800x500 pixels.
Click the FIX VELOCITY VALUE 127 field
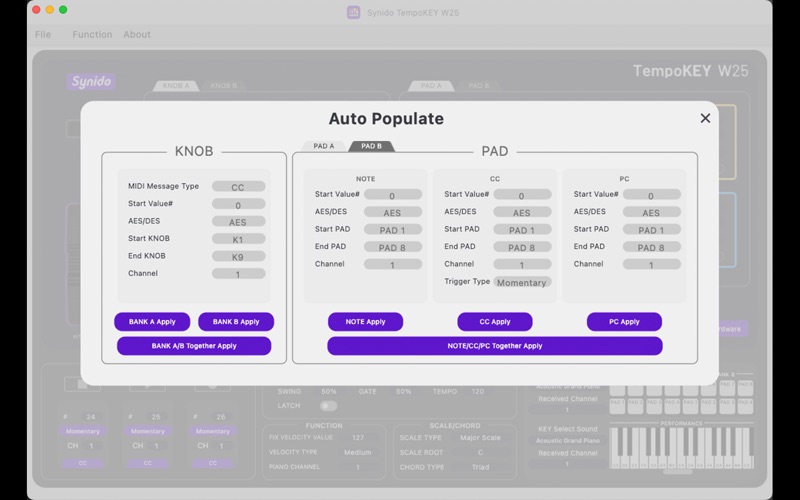(x=358, y=438)
